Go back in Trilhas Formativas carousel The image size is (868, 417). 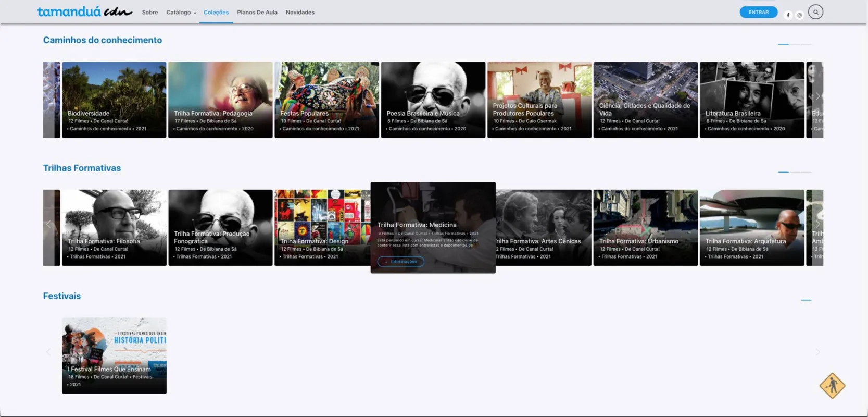pos(48,224)
